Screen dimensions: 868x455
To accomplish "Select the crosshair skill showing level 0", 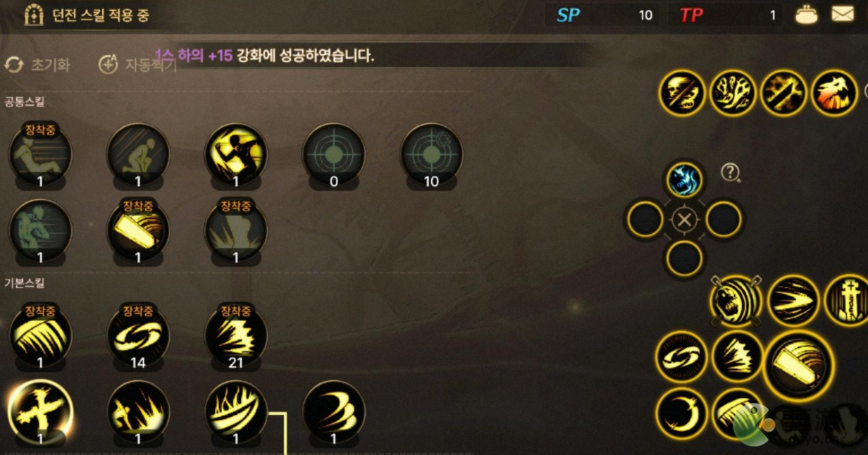I will (334, 155).
